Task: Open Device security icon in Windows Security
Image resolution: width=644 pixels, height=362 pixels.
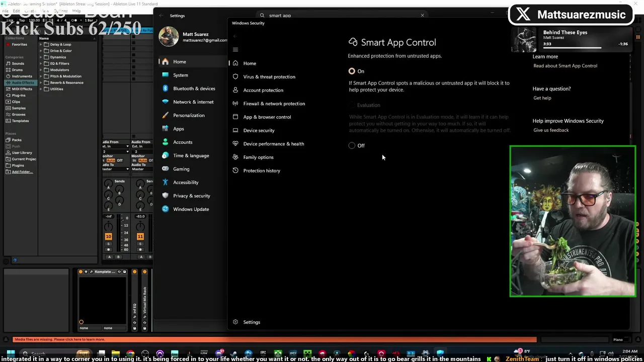Action: click(235, 130)
